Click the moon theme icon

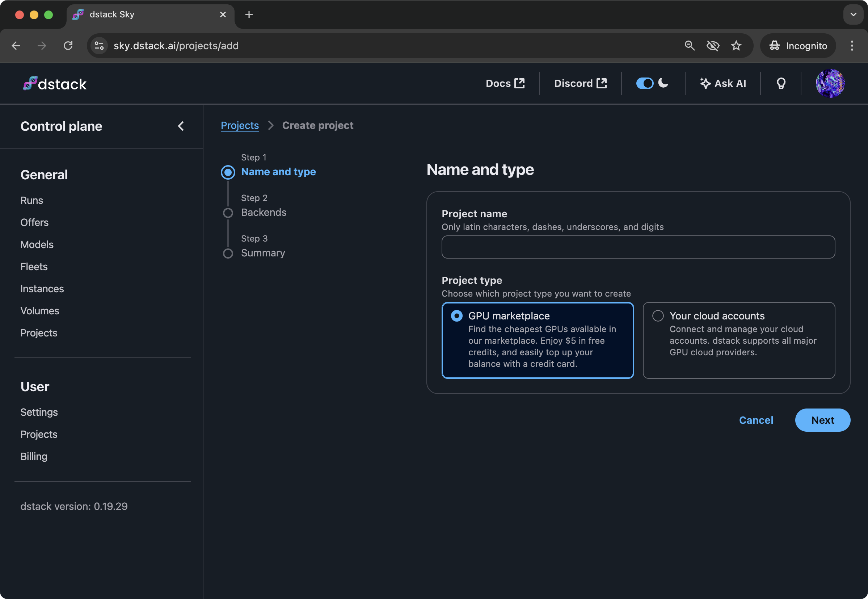point(663,83)
